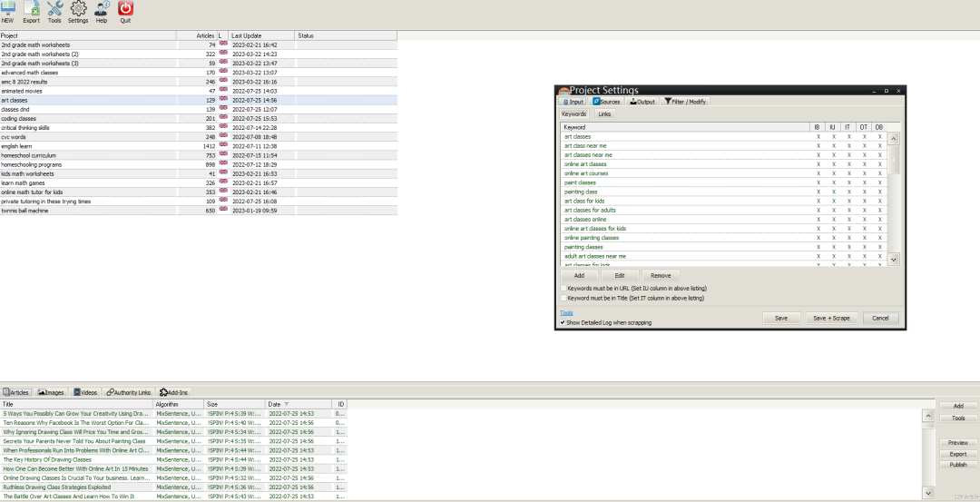Open the Output tab in Project Settings

(x=641, y=102)
